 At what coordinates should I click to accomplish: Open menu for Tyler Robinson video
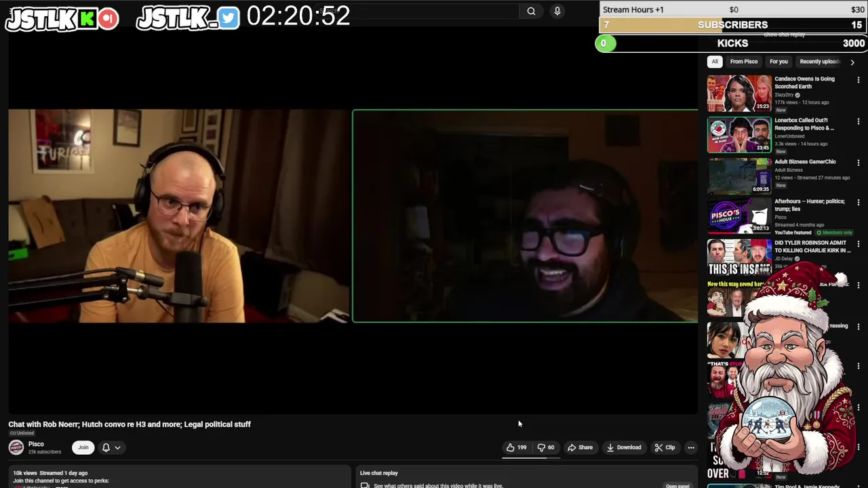pyautogui.click(x=859, y=243)
